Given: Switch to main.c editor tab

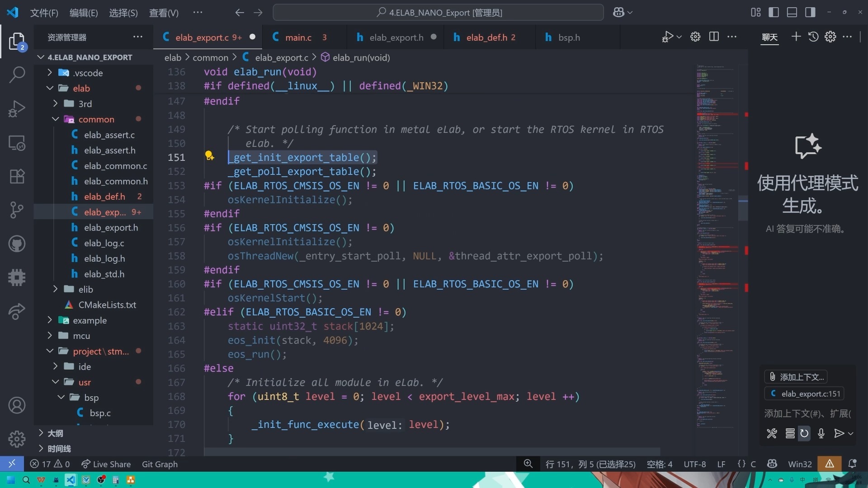Looking at the screenshot, I should tap(298, 38).
